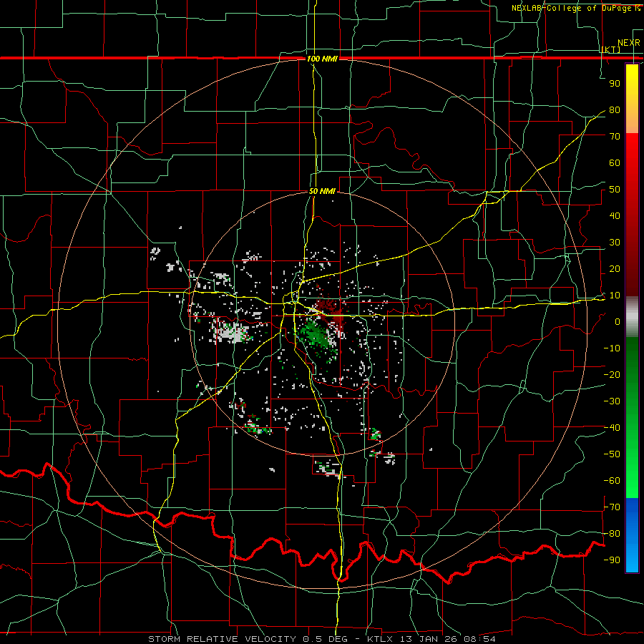Click the -10 scale value

point(612,348)
